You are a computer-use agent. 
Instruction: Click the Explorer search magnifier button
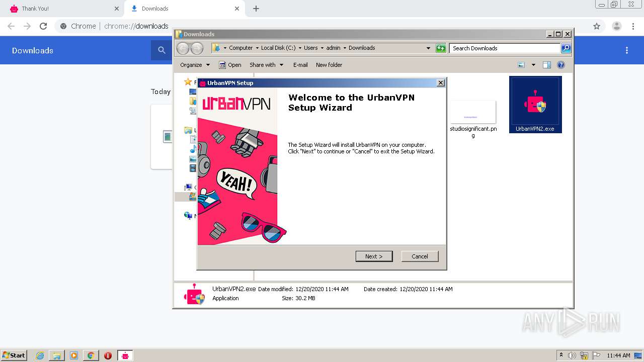click(566, 48)
